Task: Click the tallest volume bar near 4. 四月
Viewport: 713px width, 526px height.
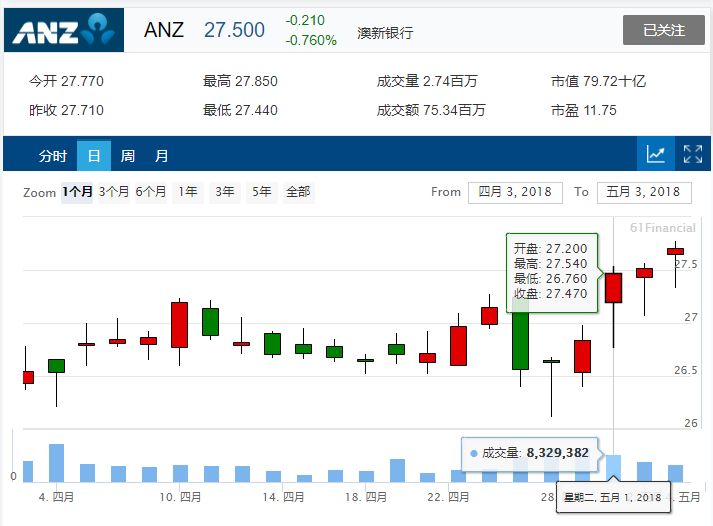Action: pos(56,463)
